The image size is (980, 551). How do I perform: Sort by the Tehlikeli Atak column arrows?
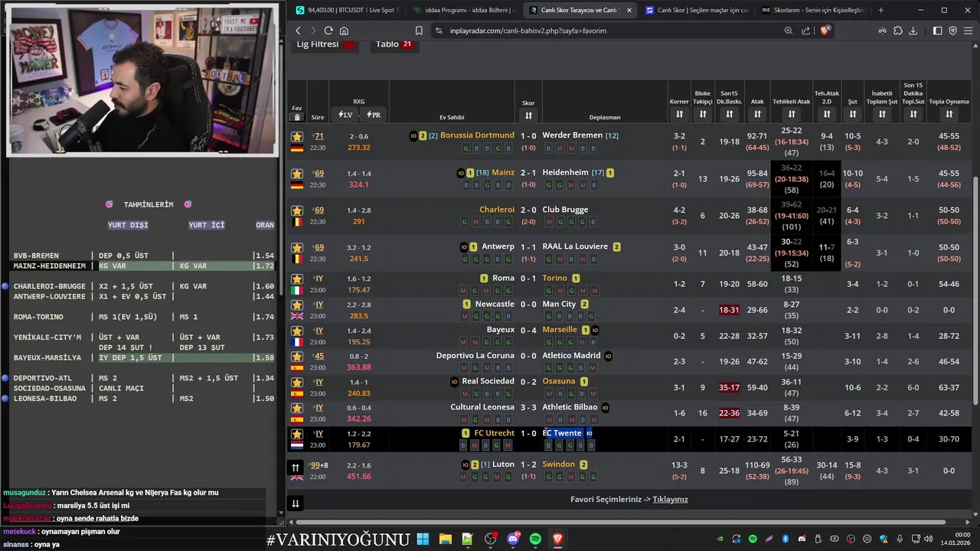tap(792, 115)
